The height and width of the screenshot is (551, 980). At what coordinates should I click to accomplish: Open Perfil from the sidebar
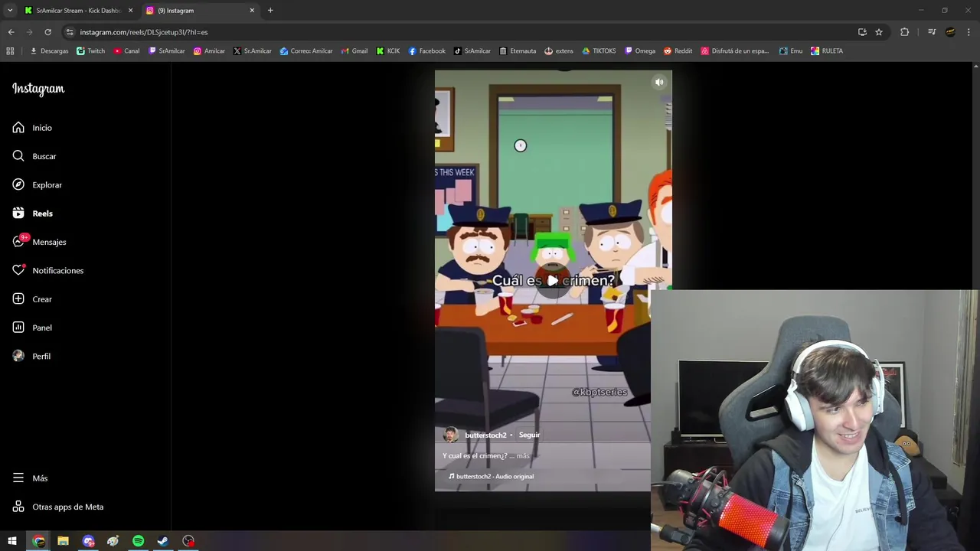[x=31, y=356]
